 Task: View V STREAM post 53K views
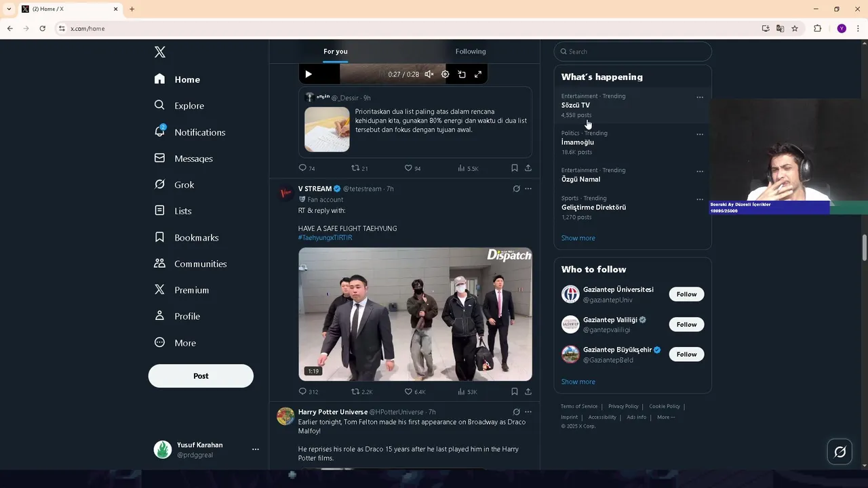click(468, 392)
